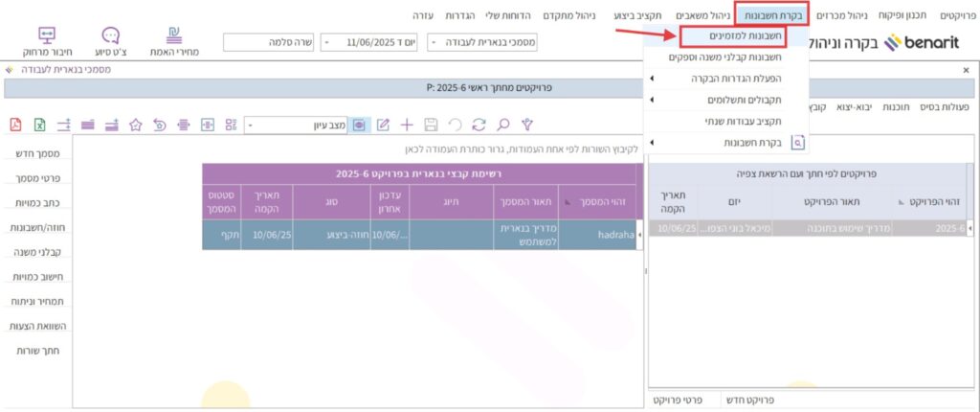
Task: Click the magnifier search icon in toolbar
Action: click(x=502, y=125)
